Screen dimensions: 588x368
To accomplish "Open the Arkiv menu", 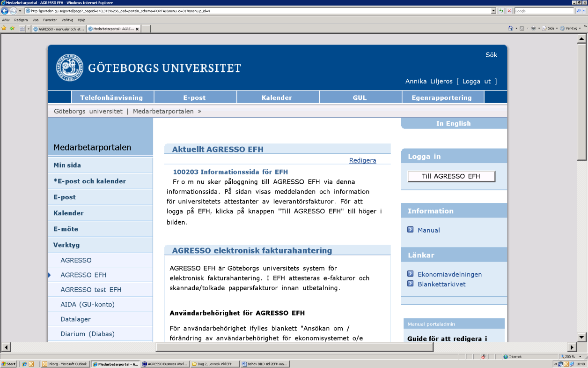I will click(x=6, y=20).
